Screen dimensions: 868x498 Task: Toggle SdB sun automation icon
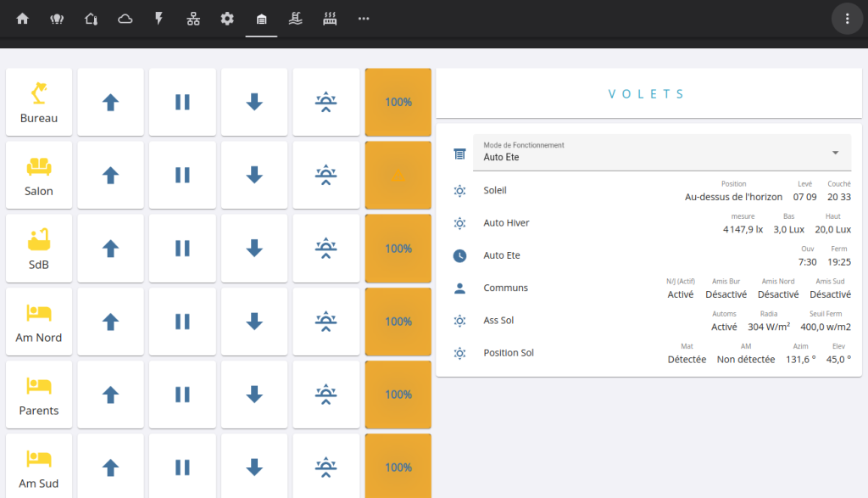[x=326, y=249]
